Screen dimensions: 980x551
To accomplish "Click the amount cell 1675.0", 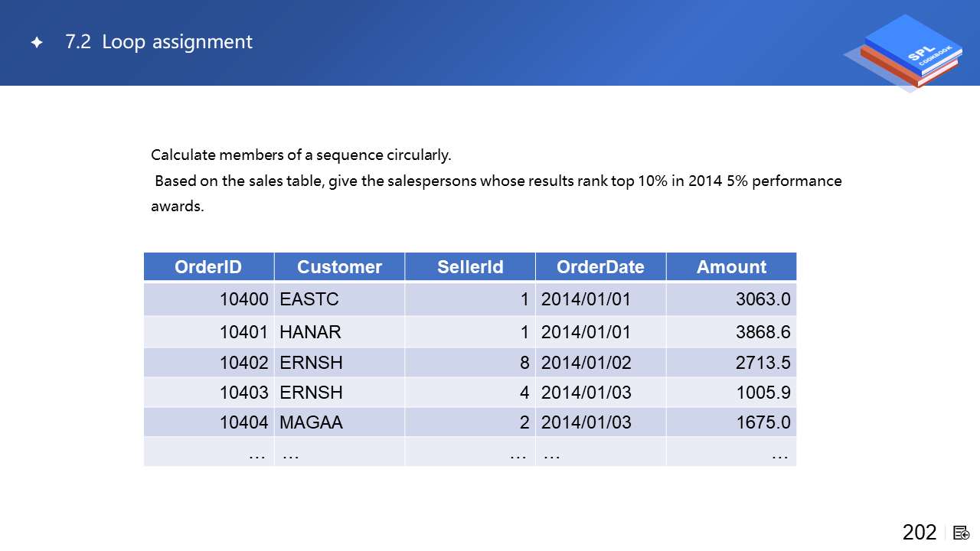I will tap(763, 422).
